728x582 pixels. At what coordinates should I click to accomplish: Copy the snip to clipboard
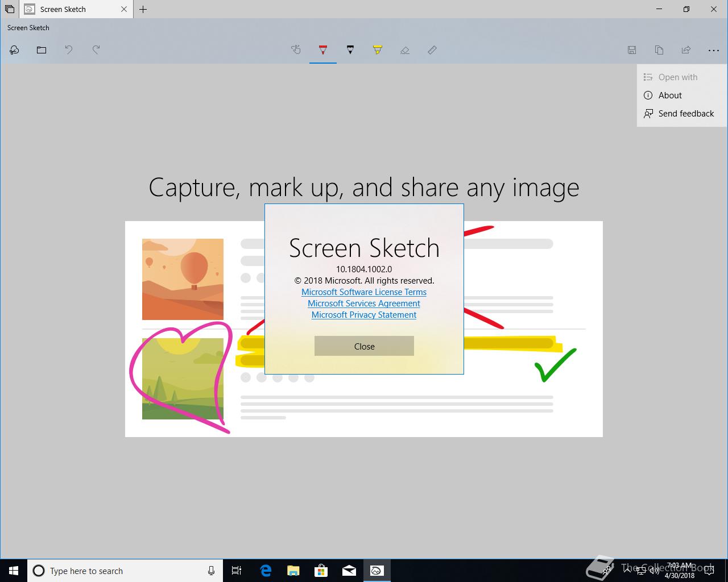659,50
